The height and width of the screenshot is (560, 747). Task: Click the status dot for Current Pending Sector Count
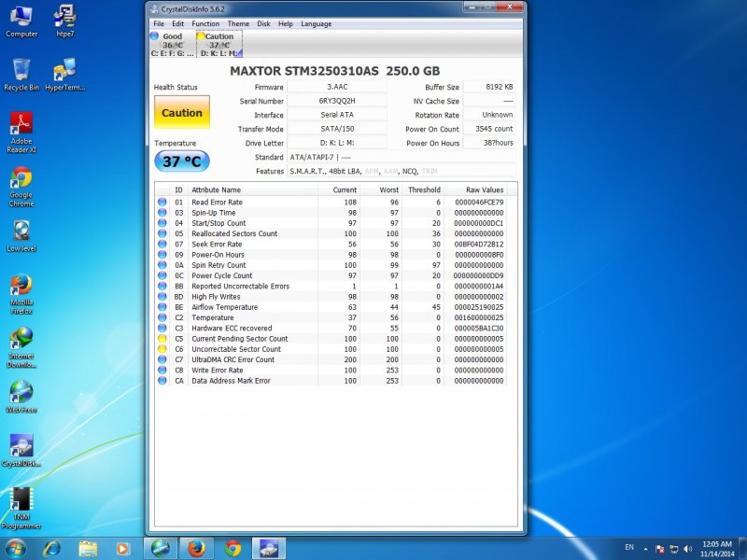[162, 339]
